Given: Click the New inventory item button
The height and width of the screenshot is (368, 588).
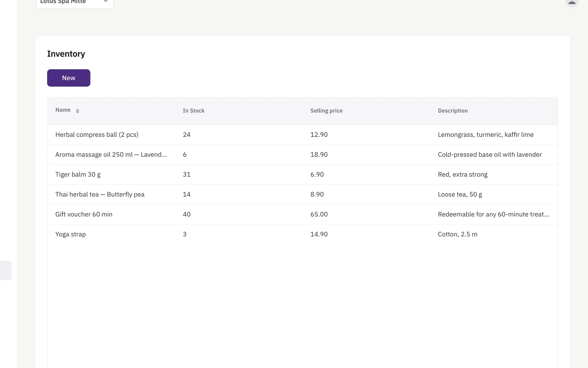Looking at the screenshot, I should [x=69, y=78].
